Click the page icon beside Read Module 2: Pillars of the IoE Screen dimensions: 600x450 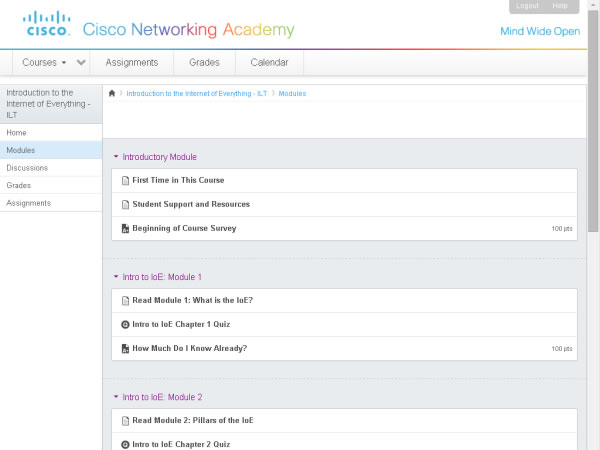125,421
